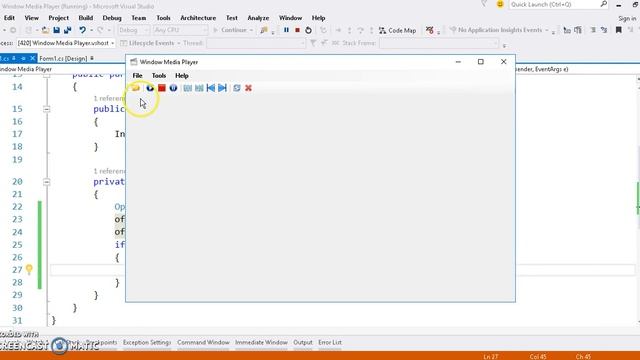This screenshot has width=640, height=360.
Task: Click the Save All icon in Visual Studio toolbar
Action: [x=67, y=30]
